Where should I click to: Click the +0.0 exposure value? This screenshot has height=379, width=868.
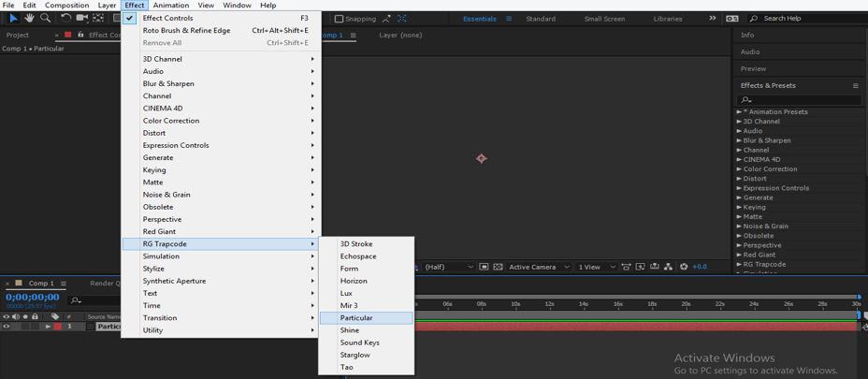[700, 267]
